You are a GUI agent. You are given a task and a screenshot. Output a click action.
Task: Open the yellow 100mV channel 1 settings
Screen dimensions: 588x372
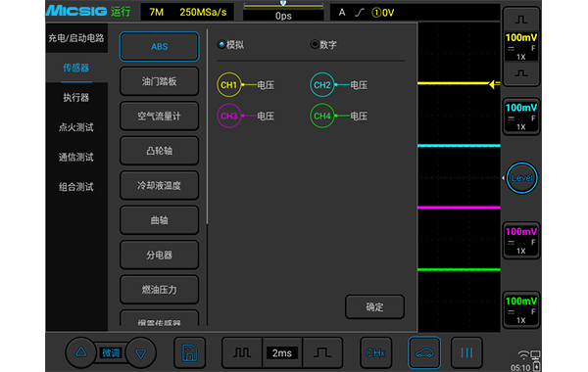pos(521,46)
